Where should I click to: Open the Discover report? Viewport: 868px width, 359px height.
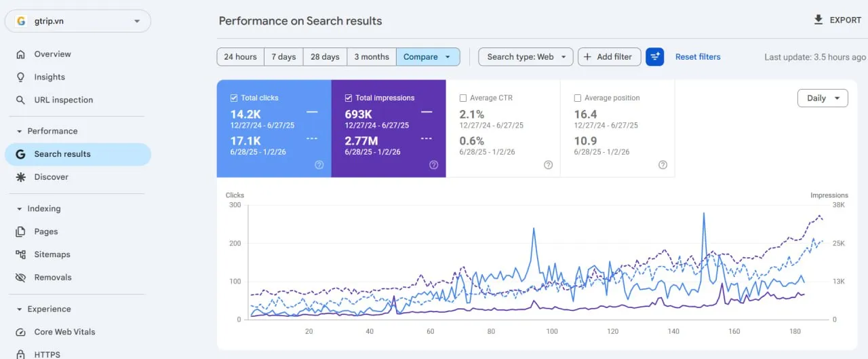[78, 177]
